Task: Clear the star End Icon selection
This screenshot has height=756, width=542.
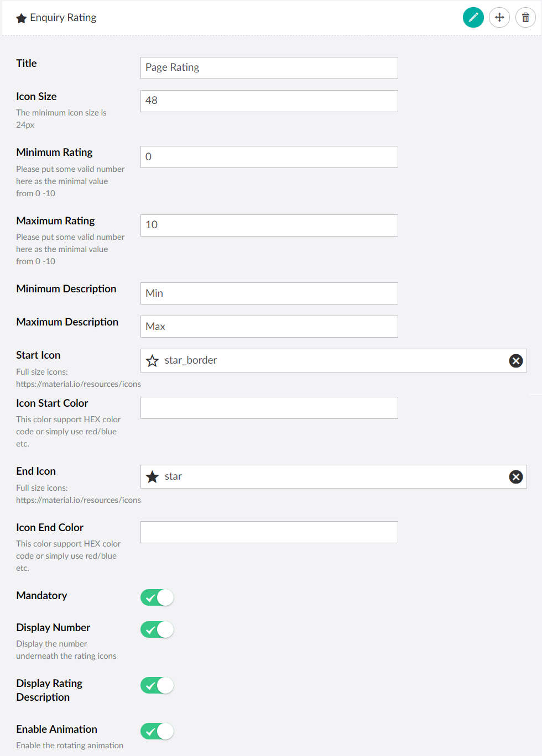Action: tap(515, 477)
